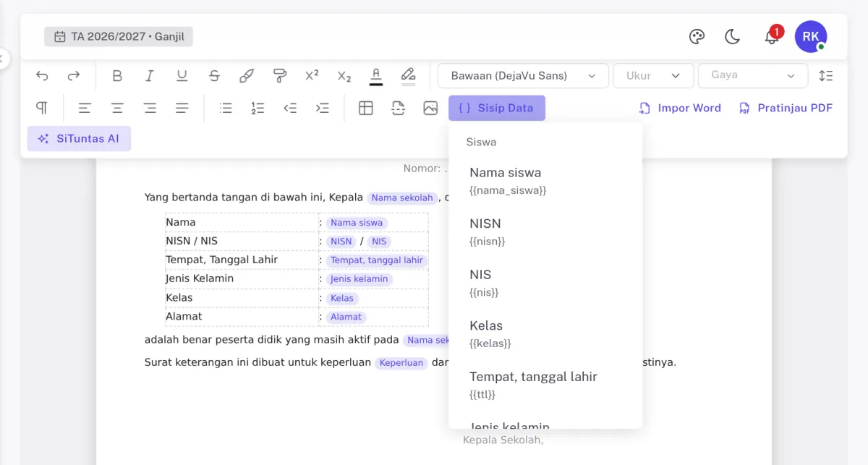Justify the paragraph text
This screenshot has height=465, width=868.
182,108
